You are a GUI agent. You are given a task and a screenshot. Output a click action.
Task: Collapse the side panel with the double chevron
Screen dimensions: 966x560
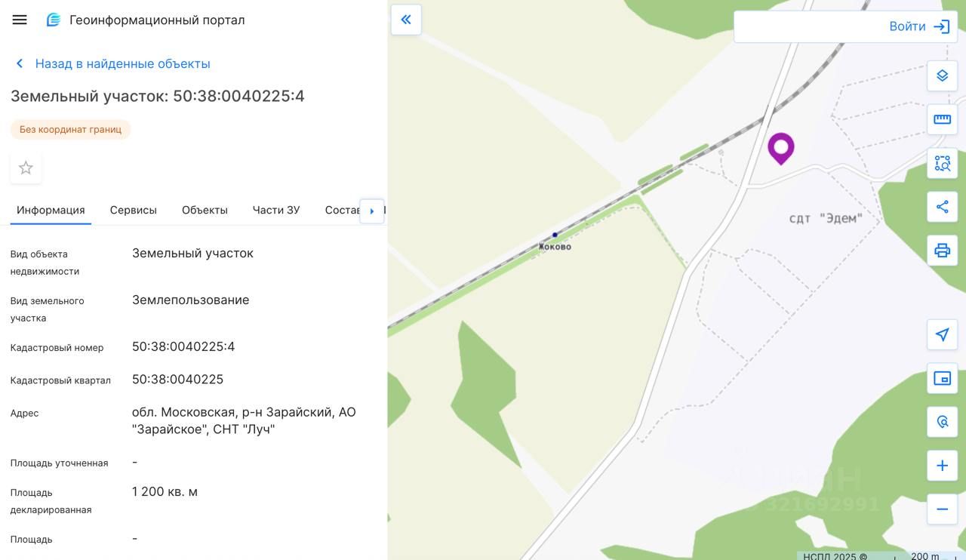(x=406, y=20)
